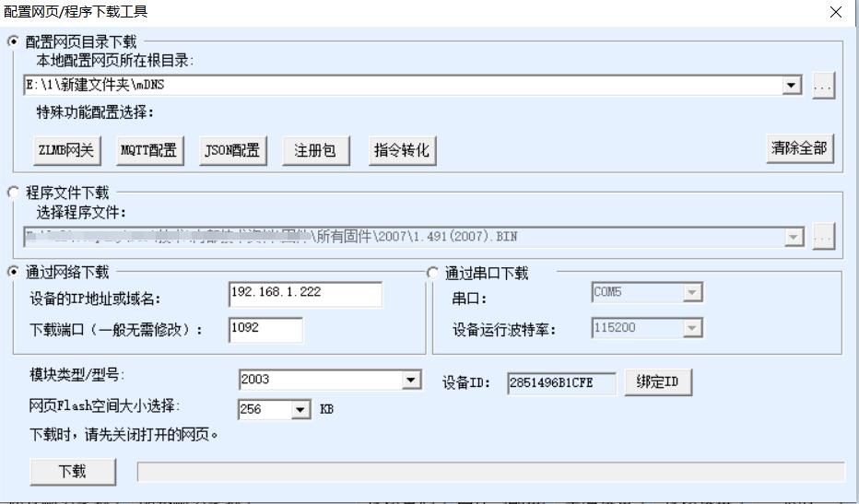Open the 模块类型/型号 dropdown showing 2003
The width and height of the screenshot is (859, 504).
[x=410, y=380]
